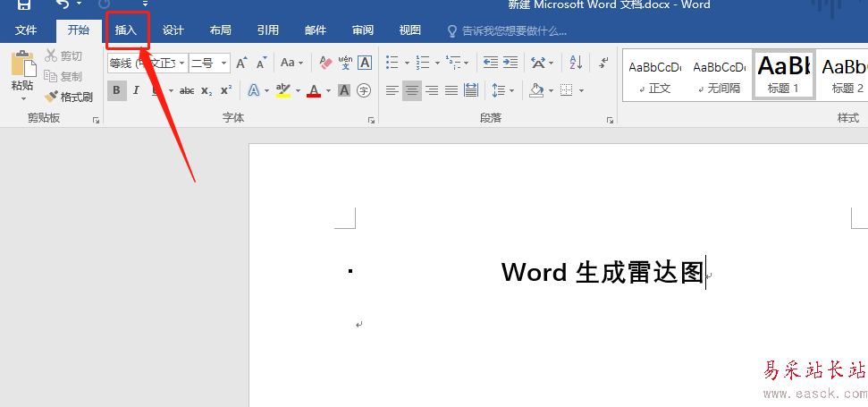Switch to the References (引用) tab
Image resolution: width=868 pixels, height=407 pixels.
click(268, 30)
